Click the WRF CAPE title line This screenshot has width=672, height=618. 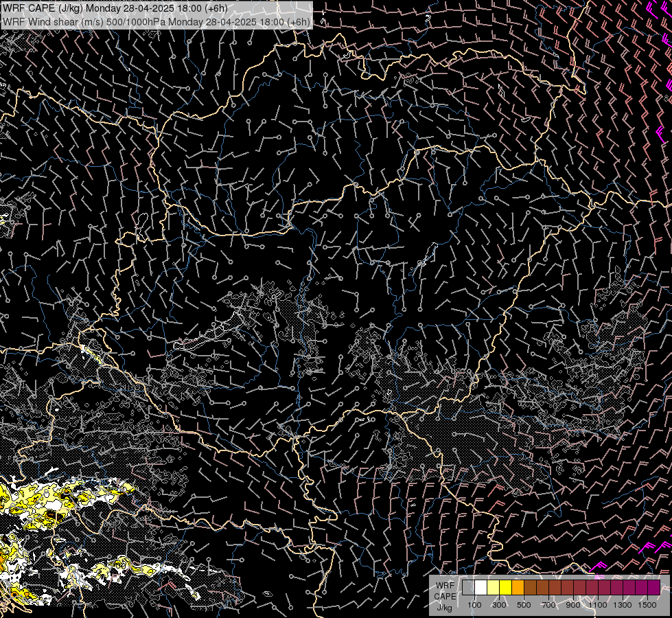115,8
